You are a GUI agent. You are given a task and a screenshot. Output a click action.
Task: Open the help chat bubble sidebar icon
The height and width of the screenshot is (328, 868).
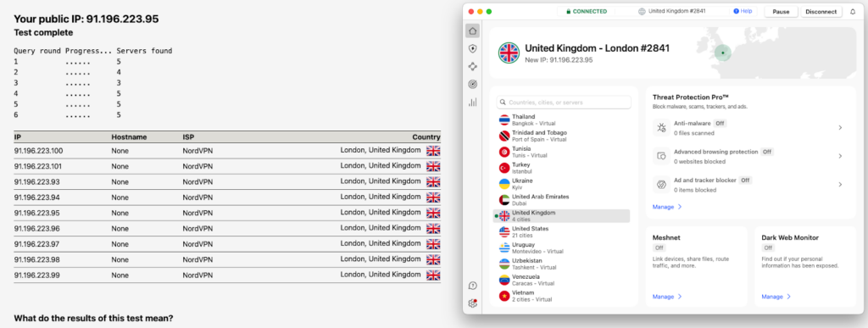pyautogui.click(x=472, y=286)
